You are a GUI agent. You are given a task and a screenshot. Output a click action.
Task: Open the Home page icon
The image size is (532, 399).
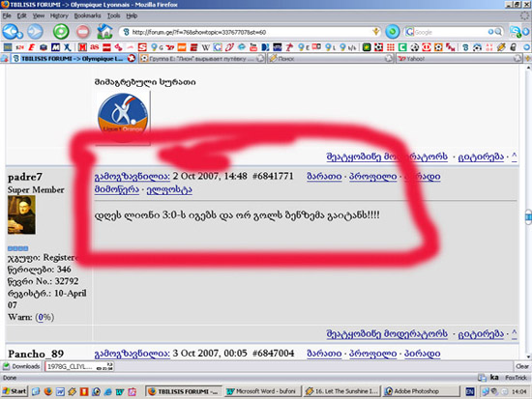[x=104, y=32]
